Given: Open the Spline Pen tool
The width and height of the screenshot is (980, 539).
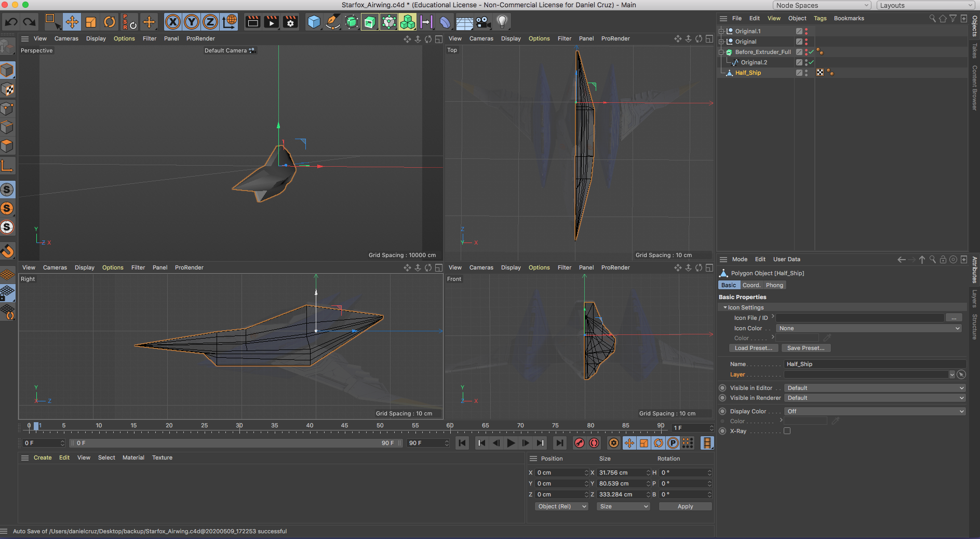Looking at the screenshot, I should tap(332, 22).
